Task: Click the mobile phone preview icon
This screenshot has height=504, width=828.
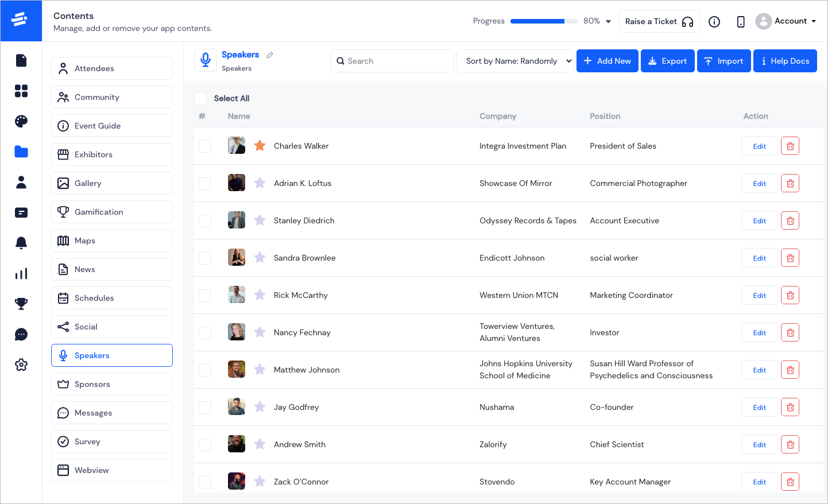Action: 741,22
